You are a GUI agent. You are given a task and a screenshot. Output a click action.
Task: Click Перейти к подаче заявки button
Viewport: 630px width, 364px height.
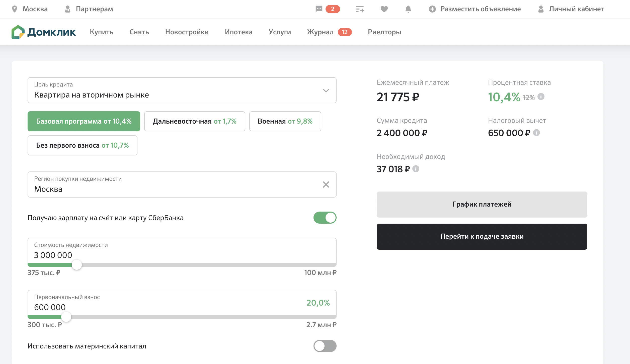[482, 237]
